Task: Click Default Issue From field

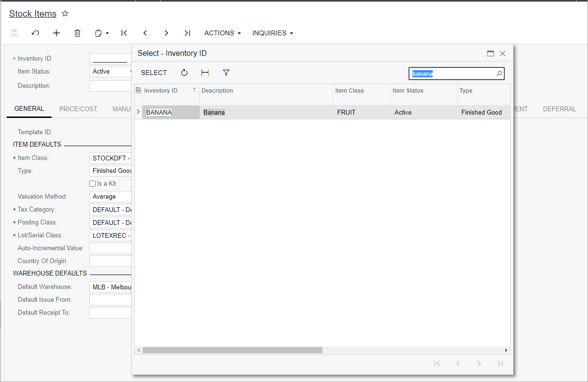Action: click(x=110, y=300)
